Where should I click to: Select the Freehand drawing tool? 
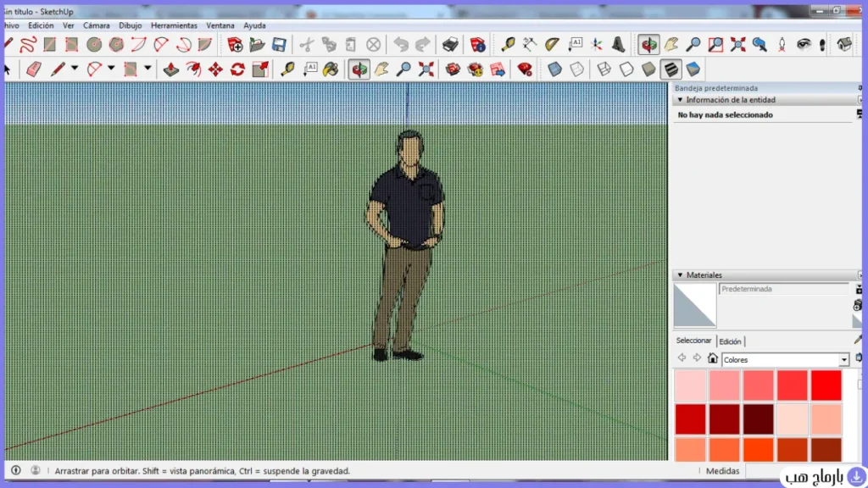28,44
